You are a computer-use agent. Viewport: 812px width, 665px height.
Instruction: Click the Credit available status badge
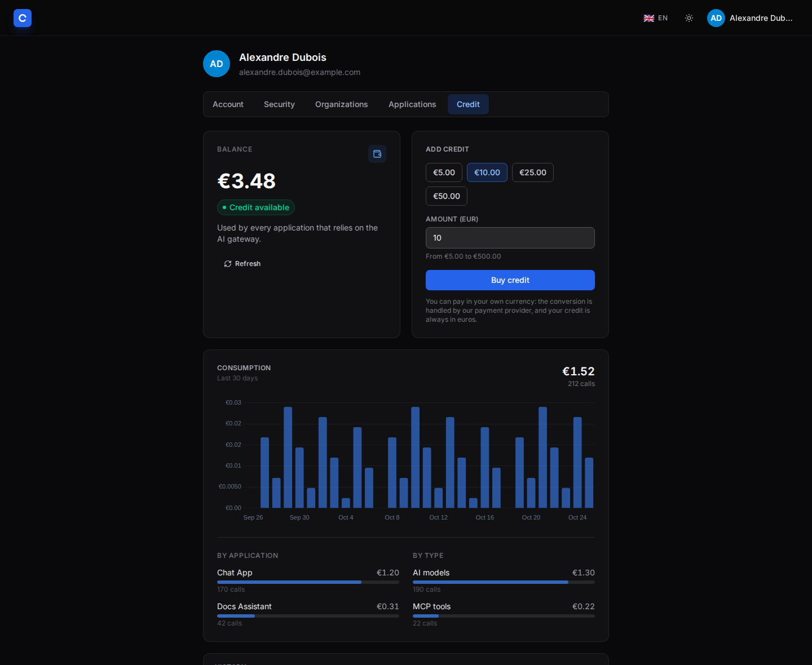pos(256,207)
